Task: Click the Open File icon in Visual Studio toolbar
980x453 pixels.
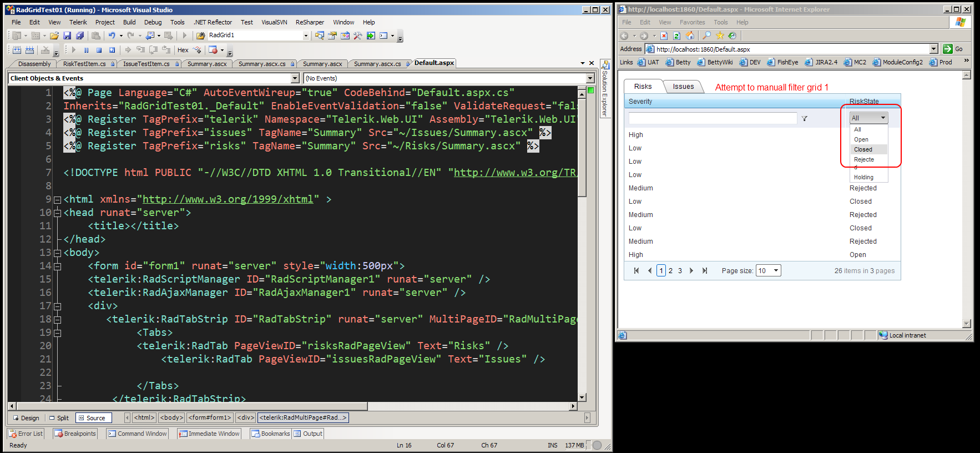Action: pos(54,36)
